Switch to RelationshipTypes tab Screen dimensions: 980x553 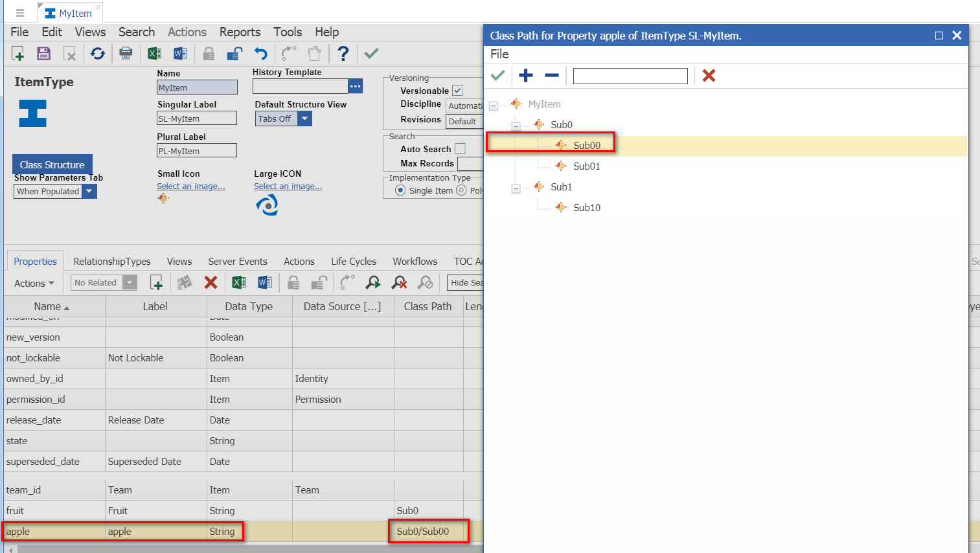tap(112, 261)
